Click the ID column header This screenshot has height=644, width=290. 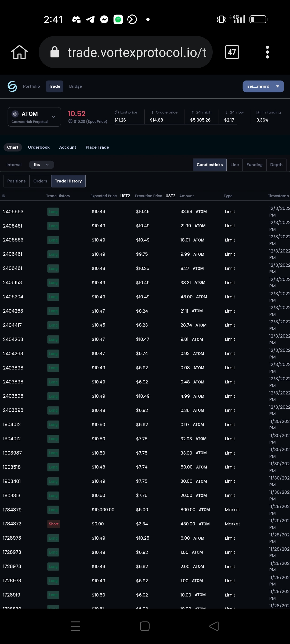coord(3,196)
